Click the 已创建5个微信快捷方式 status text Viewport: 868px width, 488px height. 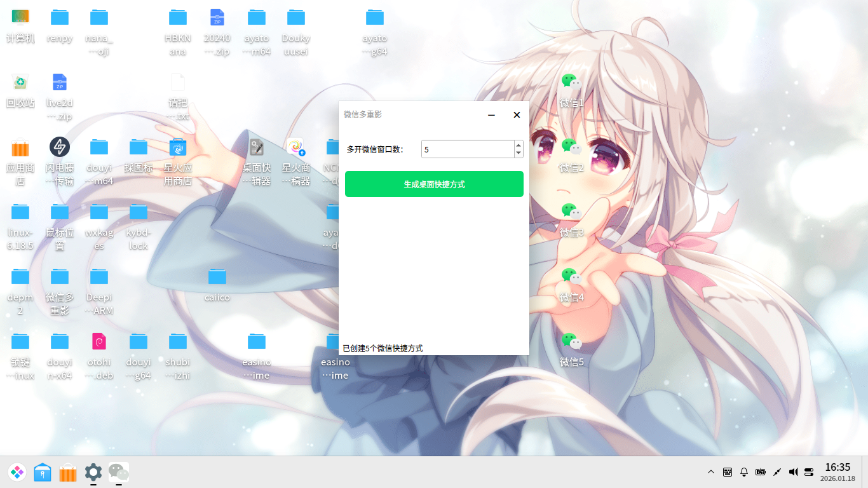(383, 348)
